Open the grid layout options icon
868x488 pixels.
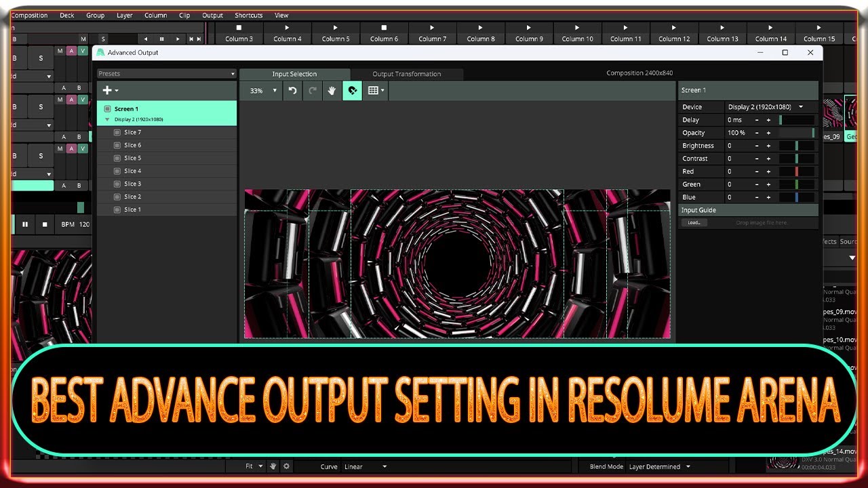point(372,90)
